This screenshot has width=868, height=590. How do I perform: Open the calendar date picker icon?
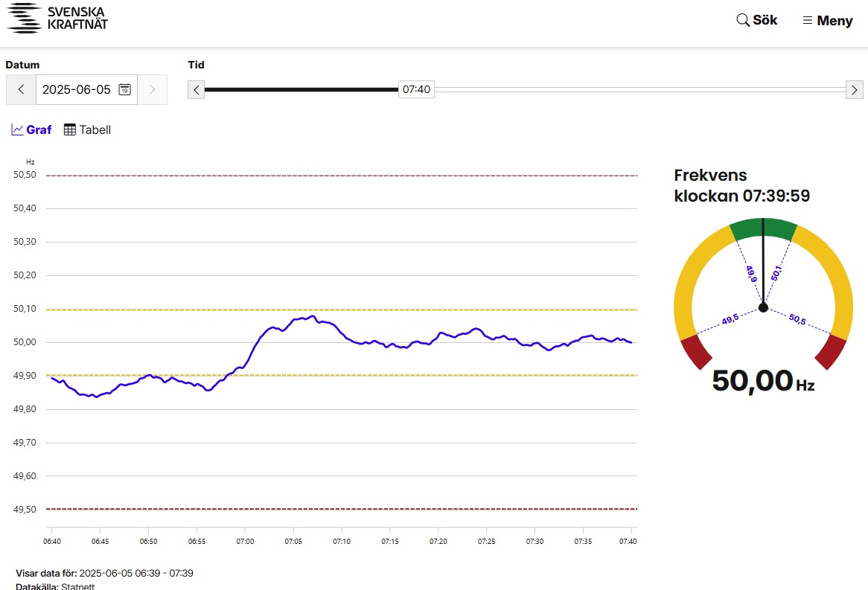[x=125, y=90]
